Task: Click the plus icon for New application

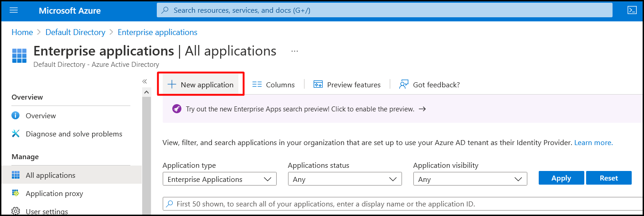Action: click(x=172, y=85)
